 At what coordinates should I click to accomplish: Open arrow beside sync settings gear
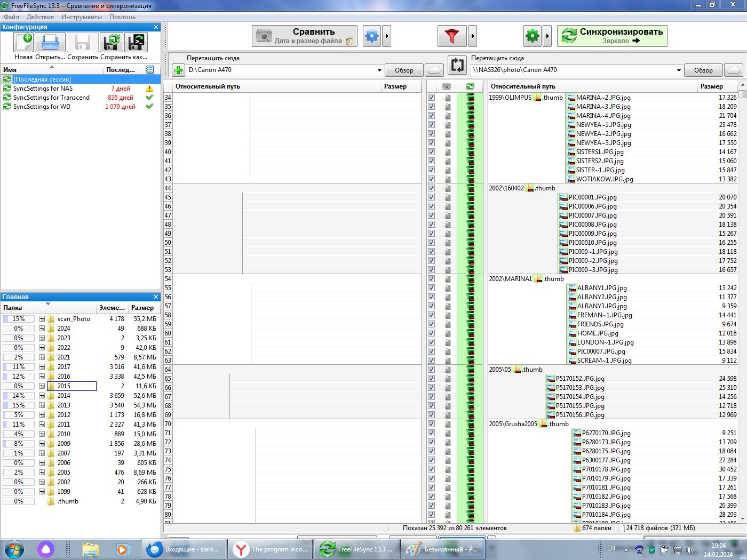pos(547,36)
